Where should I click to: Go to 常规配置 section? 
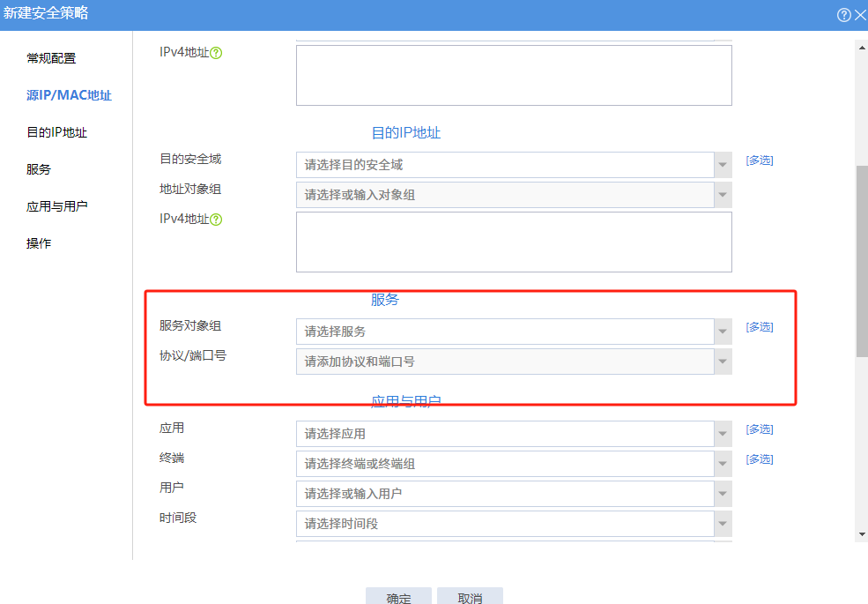click(x=51, y=58)
